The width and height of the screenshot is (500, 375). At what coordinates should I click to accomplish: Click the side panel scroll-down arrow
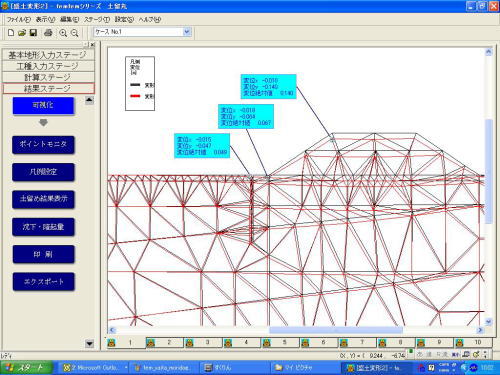[x=89, y=343]
